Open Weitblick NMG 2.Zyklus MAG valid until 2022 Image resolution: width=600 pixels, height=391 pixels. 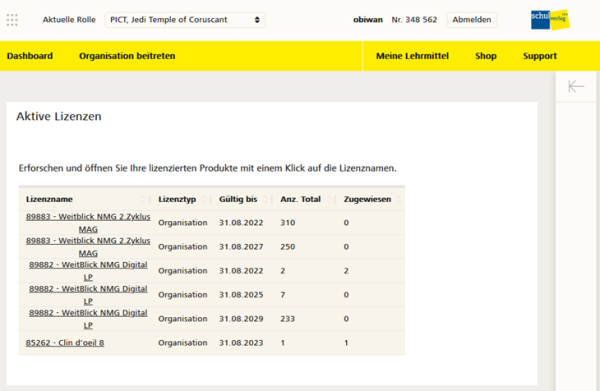(88, 223)
